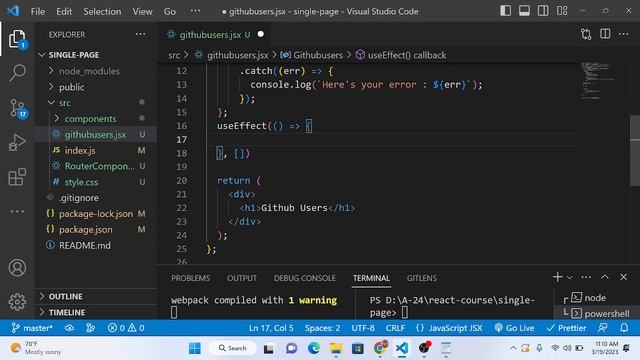Create a new terminal with plus icon
Viewport: 640px width, 360px height.
pyautogui.click(x=558, y=277)
